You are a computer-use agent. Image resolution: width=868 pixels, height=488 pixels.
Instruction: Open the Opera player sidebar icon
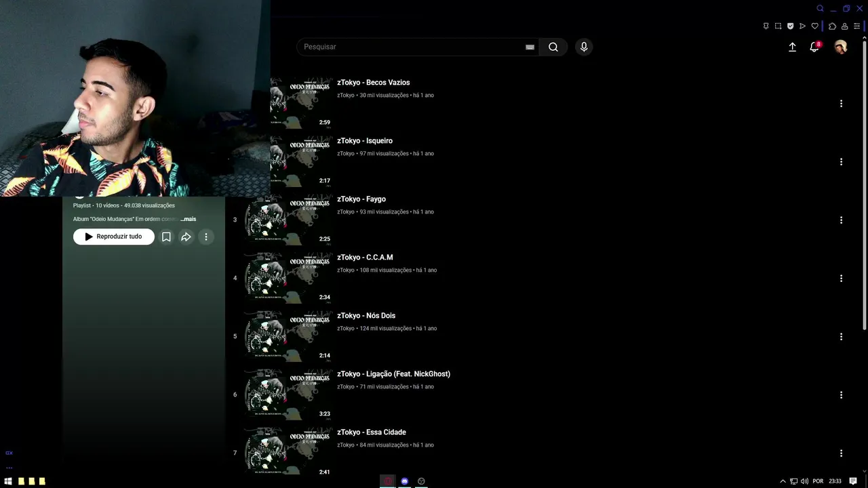tap(802, 26)
